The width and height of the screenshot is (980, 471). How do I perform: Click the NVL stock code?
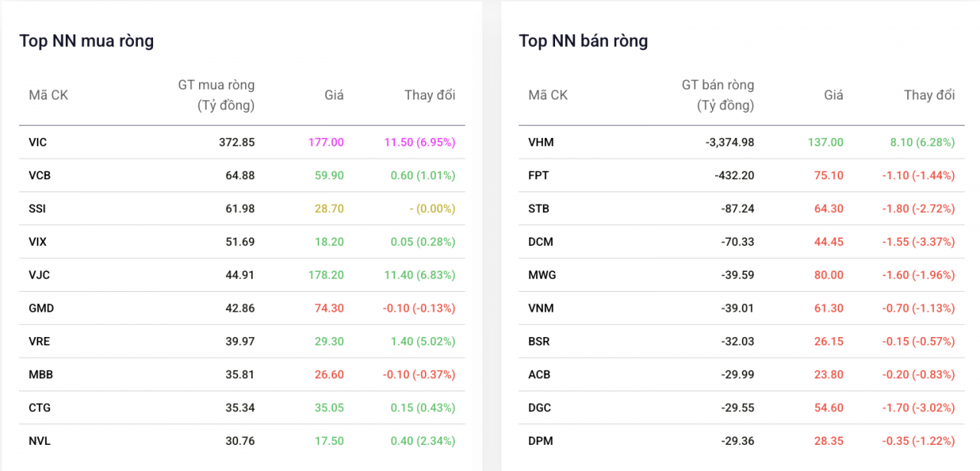click(x=39, y=441)
